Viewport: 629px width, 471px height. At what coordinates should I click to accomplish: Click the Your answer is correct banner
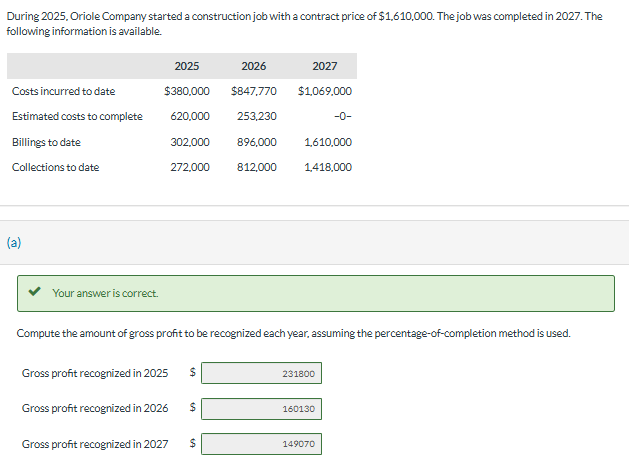pyautogui.click(x=316, y=293)
